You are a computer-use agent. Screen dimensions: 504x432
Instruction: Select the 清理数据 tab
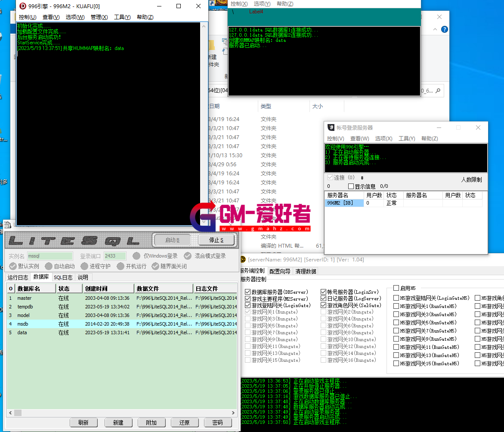point(306,271)
